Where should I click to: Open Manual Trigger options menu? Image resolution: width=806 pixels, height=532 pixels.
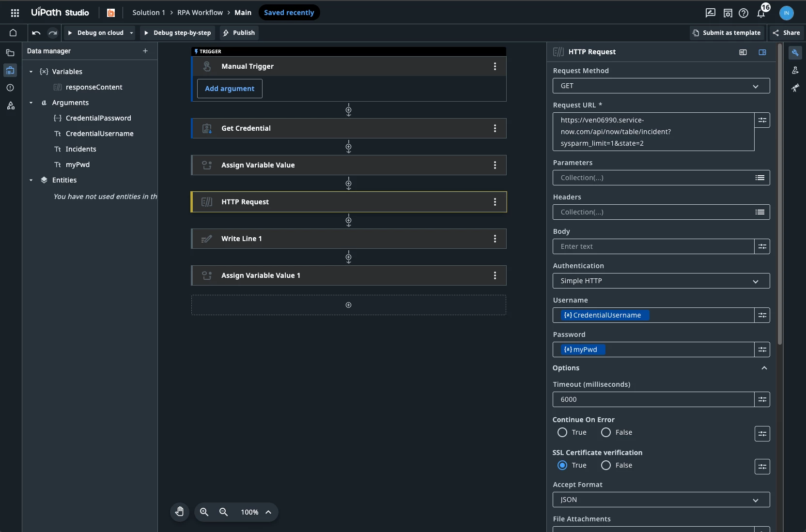pyautogui.click(x=495, y=66)
